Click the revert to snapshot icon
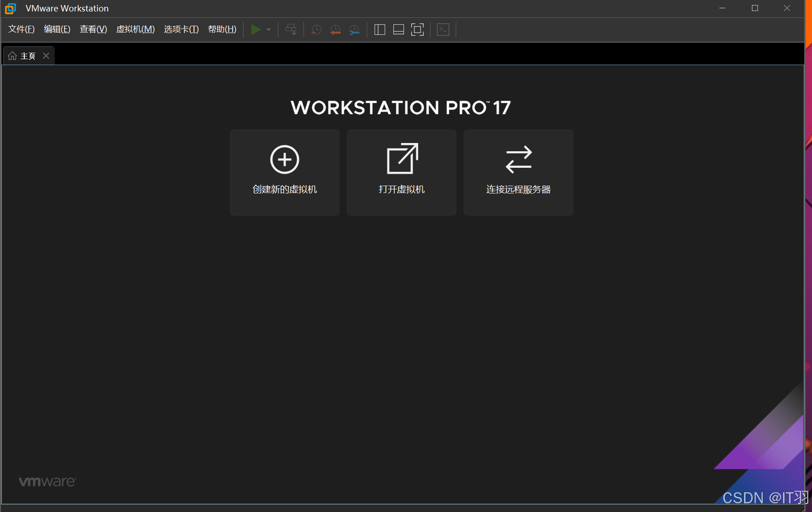This screenshot has width=812, height=512. [335, 30]
